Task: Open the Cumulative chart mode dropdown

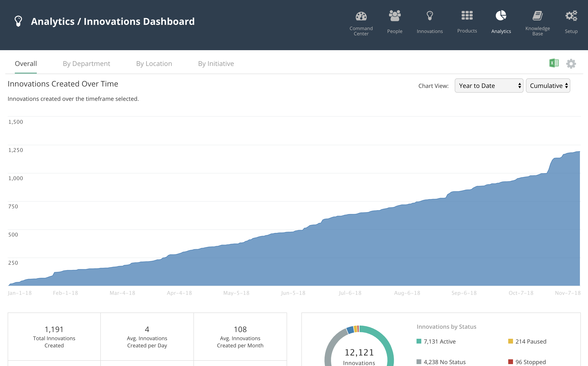Action: (x=548, y=86)
